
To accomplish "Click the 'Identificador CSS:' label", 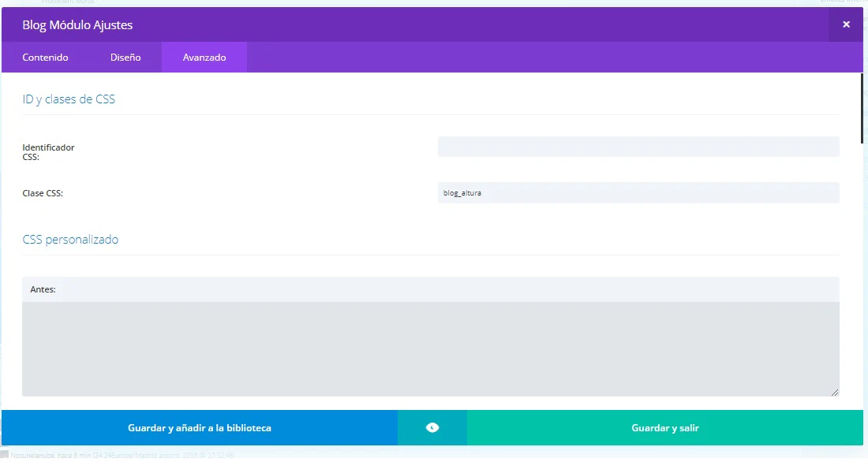I will 48,151.
